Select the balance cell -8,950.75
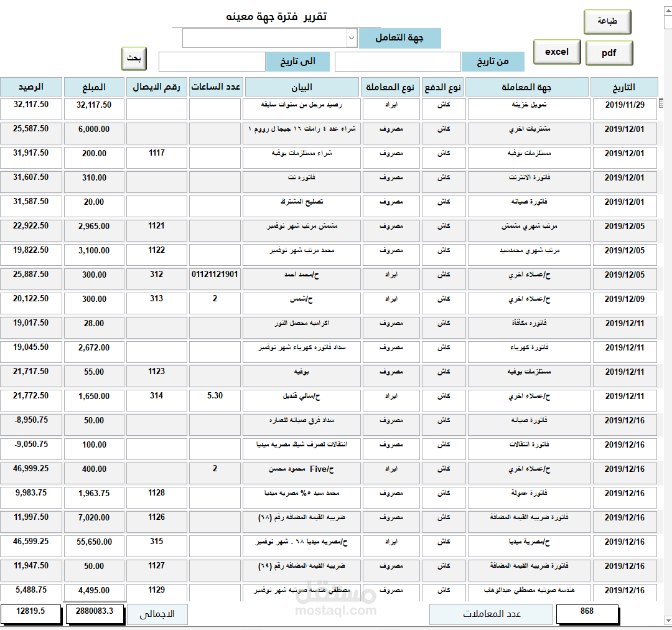 [31, 425]
